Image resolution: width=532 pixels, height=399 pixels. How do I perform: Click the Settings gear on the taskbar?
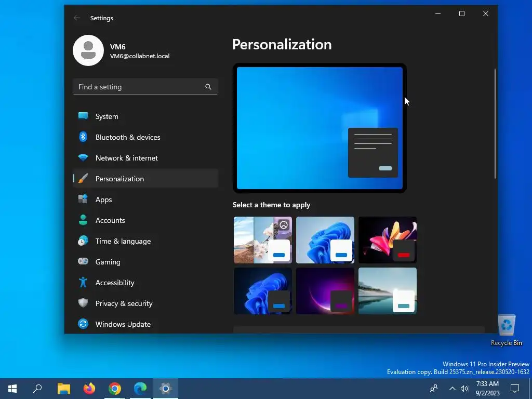point(166,389)
